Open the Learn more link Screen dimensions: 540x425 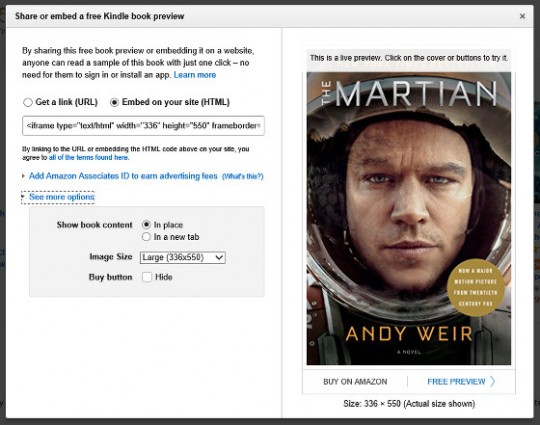[195, 75]
